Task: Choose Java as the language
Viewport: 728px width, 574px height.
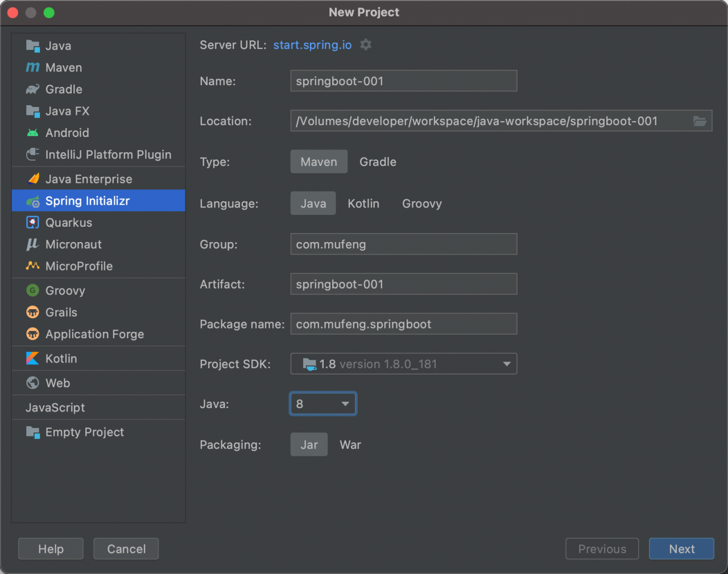Action: click(x=313, y=203)
